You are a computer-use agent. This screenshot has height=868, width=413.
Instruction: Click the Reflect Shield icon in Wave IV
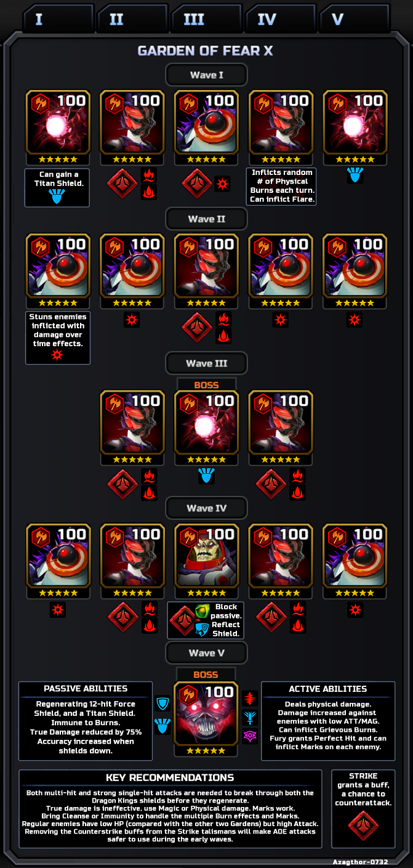point(202,628)
